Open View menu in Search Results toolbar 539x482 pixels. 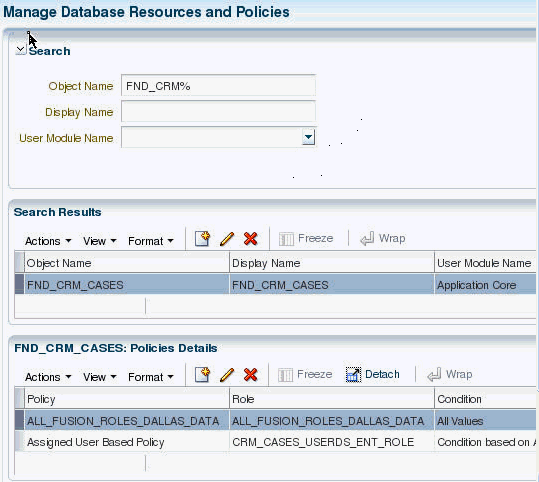(100, 241)
